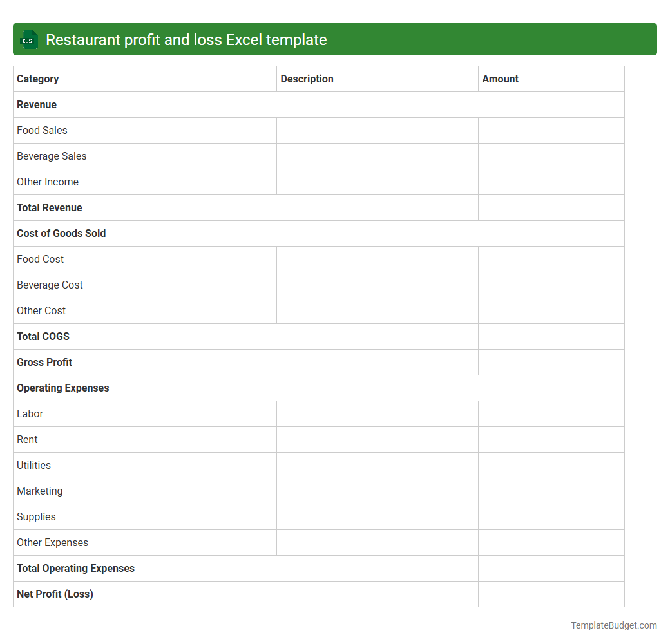Select the Cost of Goods Sold header row
The height and width of the screenshot is (644, 670).
click(x=61, y=233)
